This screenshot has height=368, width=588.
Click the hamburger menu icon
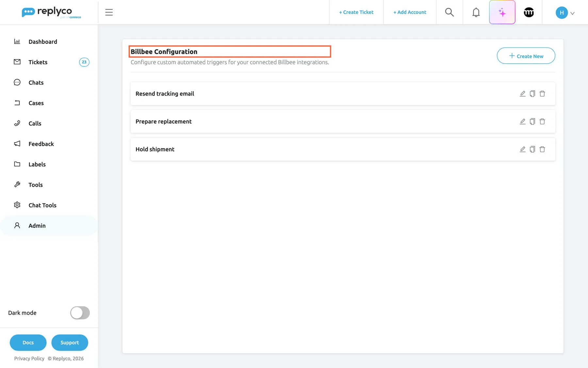pos(109,12)
